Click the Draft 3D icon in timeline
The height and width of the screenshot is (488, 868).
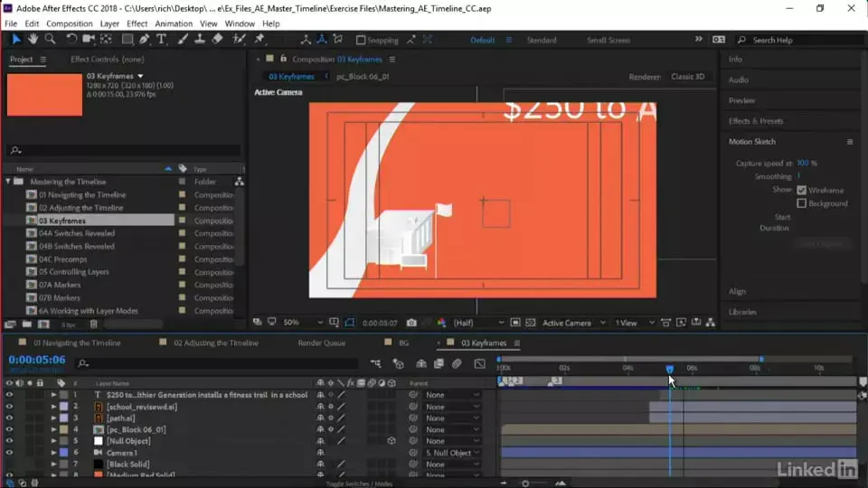pos(398,363)
